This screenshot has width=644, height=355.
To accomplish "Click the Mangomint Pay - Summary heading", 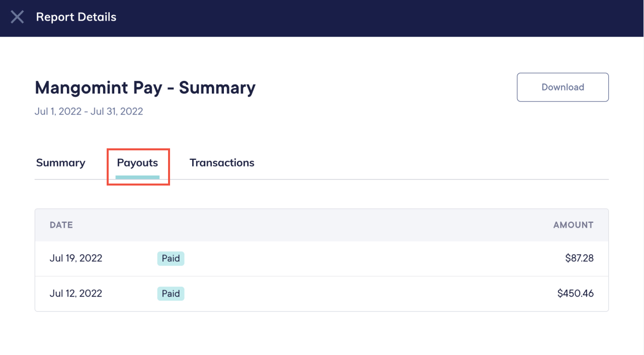I will click(145, 87).
